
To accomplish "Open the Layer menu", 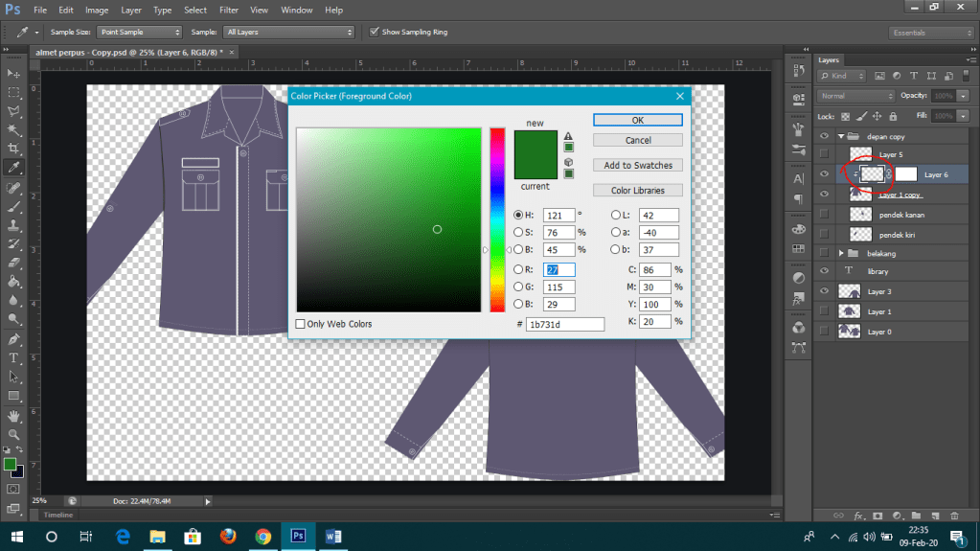I will [x=131, y=10].
